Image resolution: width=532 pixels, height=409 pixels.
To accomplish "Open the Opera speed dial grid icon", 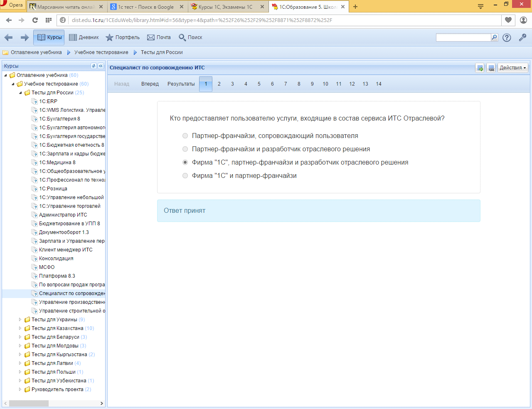I will 49,20.
